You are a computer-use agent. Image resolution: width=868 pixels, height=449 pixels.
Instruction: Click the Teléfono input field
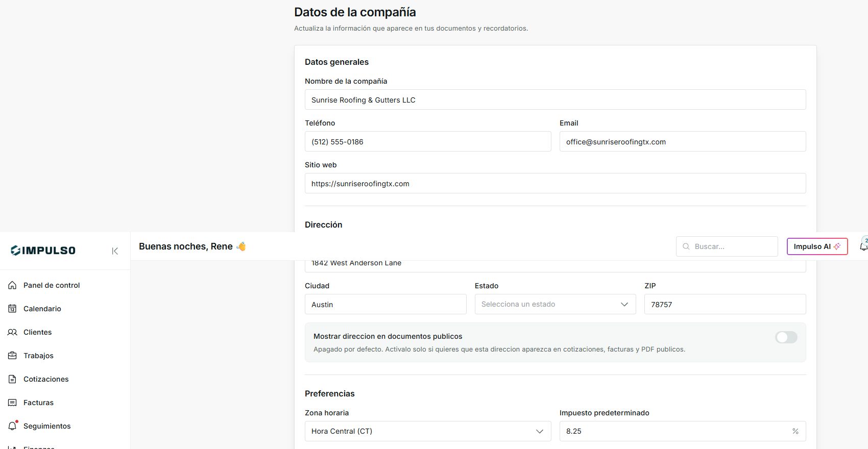[428, 141]
